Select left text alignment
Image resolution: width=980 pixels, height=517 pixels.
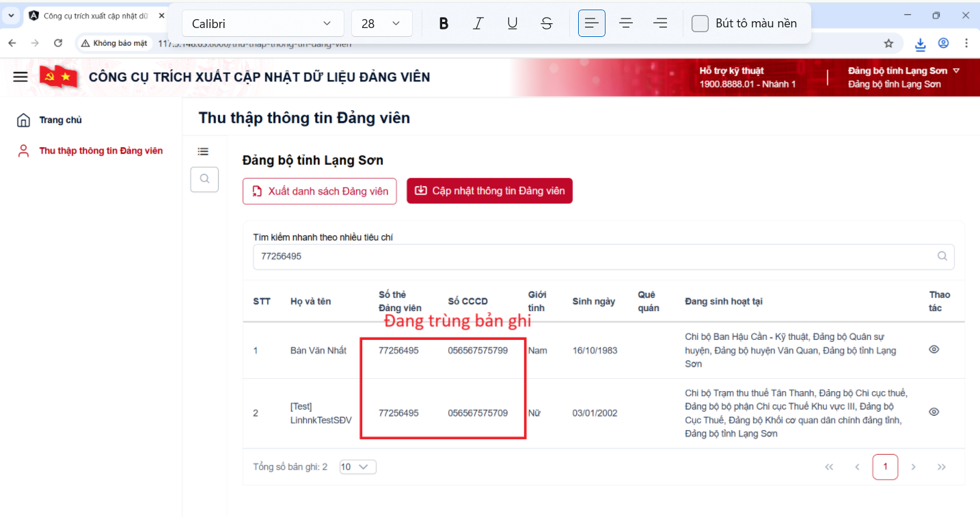coord(591,23)
